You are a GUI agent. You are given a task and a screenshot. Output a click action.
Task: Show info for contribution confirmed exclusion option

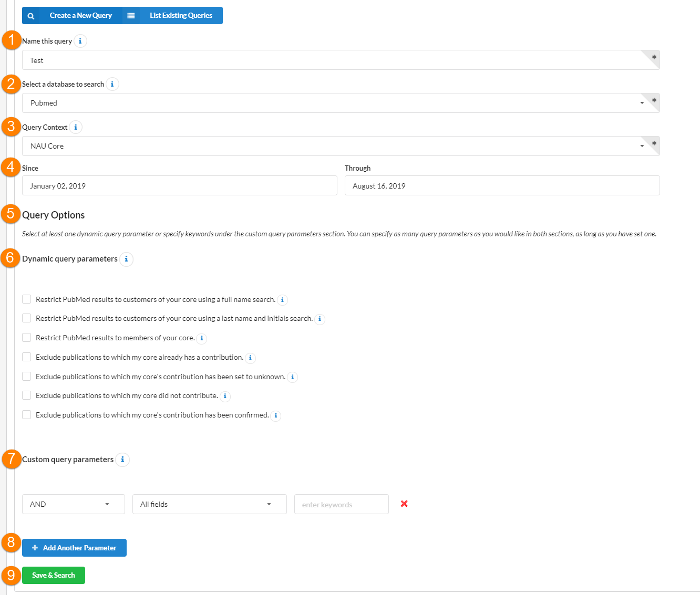pos(276,415)
